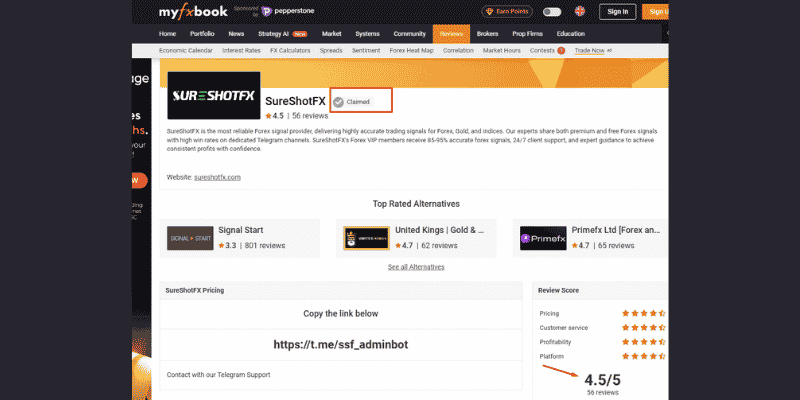Visit the sureshotfx.com website link
The width and height of the screenshot is (800, 400).
click(x=217, y=178)
